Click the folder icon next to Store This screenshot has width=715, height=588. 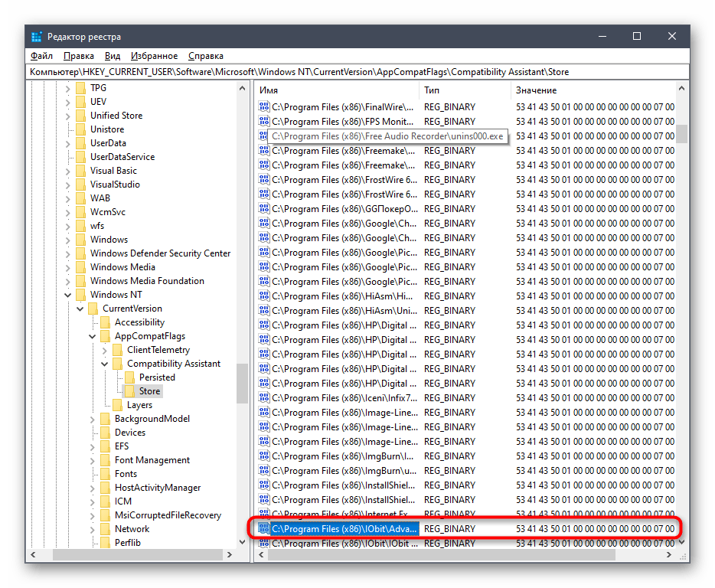(x=129, y=391)
